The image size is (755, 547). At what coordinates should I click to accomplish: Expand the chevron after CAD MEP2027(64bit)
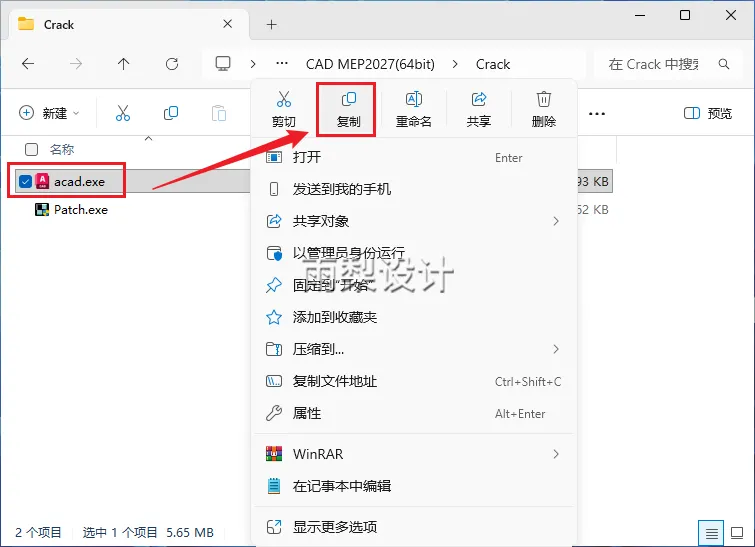pos(455,64)
